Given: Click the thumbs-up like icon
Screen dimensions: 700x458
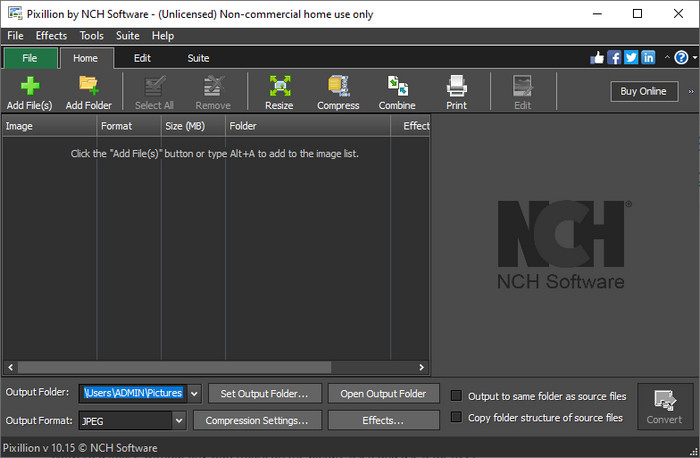Looking at the screenshot, I should (597, 58).
